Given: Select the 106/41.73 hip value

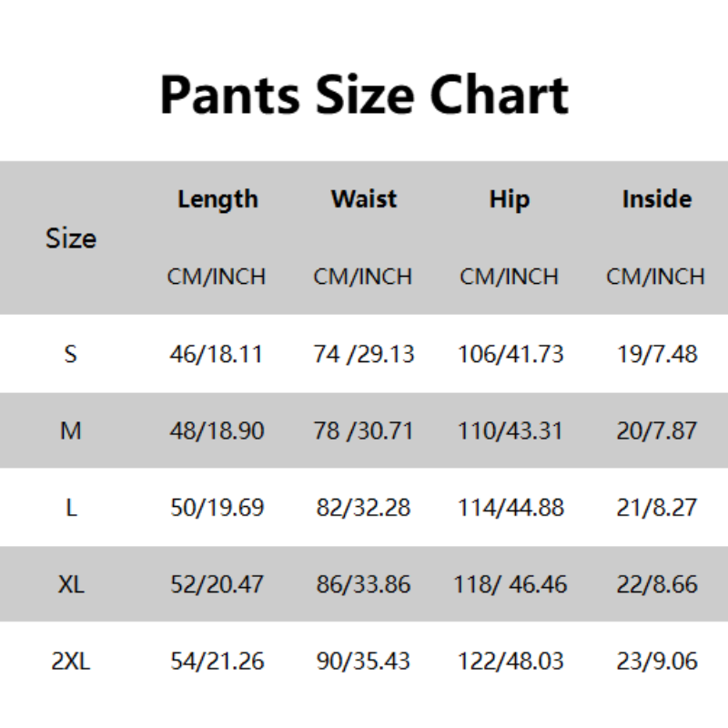Looking at the screenshot, I should [x=511, y=353].
